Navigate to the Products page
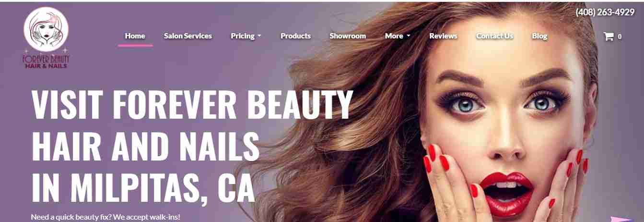Image resolution: width=644 pixels, height=222 pixels. point(295,36)
